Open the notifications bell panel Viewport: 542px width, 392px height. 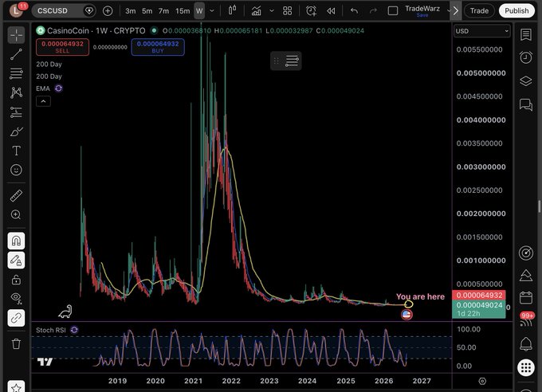[x=526, y=344]
